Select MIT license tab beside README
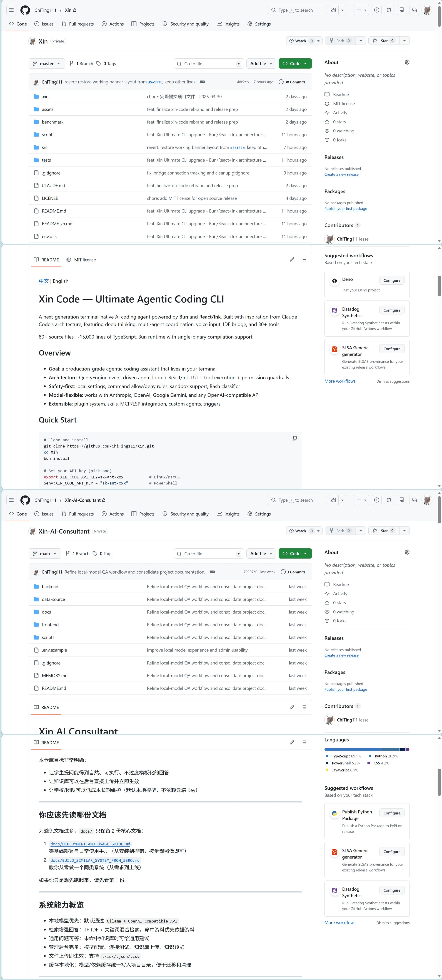442x980 pixels. pyautogui.click(x=81, y=260)
